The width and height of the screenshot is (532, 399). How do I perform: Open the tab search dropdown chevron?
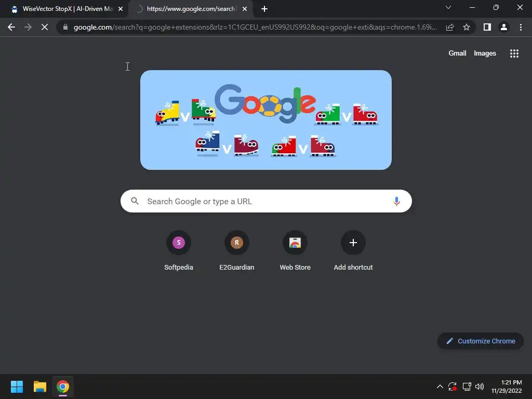448,7
